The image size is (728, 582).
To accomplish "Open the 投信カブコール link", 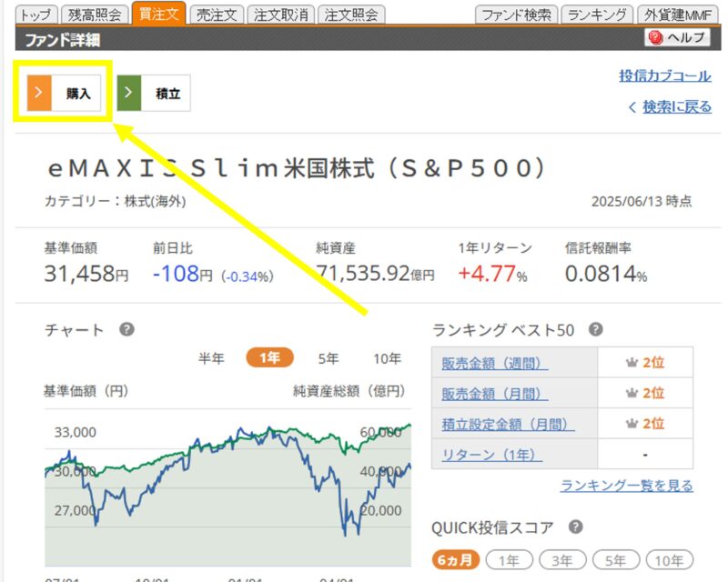I will 665,75.
